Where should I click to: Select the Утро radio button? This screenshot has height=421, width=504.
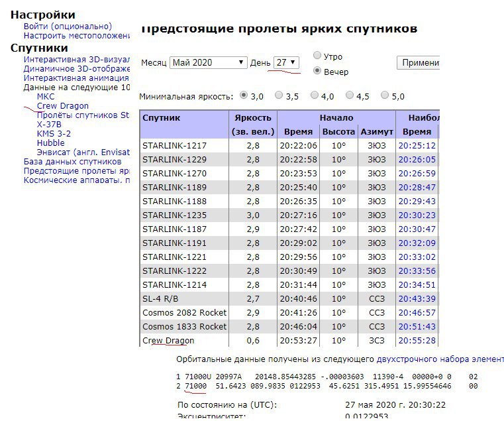[x=317, y=56]
